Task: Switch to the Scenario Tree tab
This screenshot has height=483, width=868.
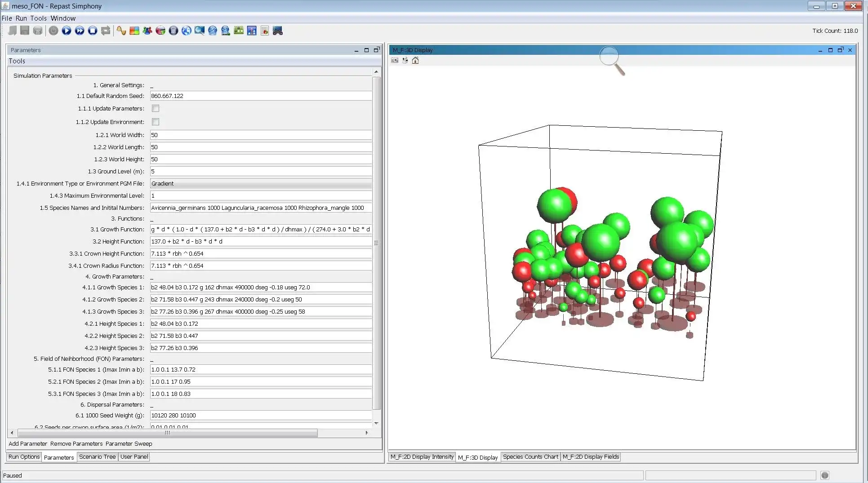Action: (97, 457)
